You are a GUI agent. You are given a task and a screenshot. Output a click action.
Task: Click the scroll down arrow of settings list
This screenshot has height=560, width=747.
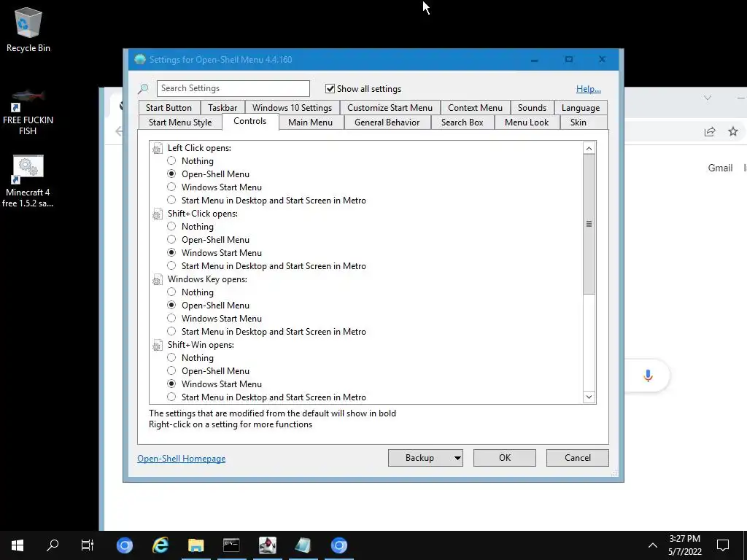[589, 397]
